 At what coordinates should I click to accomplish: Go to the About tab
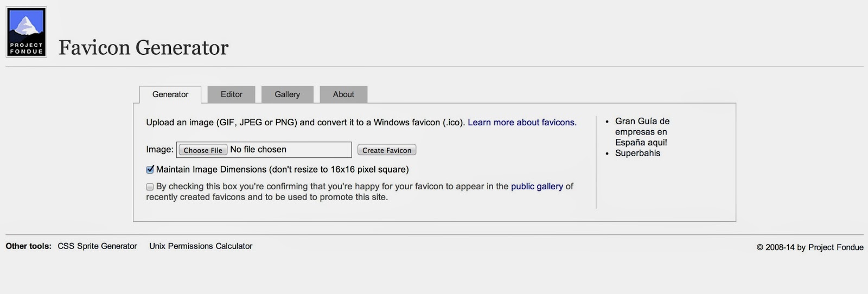[343, 94]
